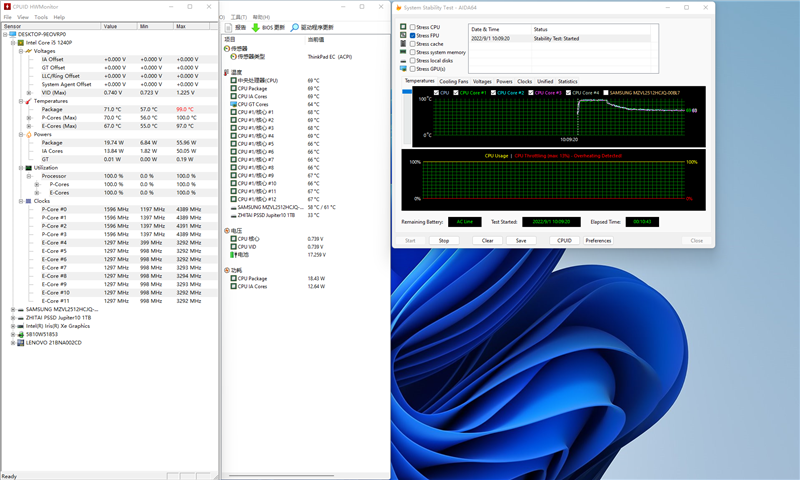Screen dimensions: 800x480
Task: Click the report page icon in AIDA64 toolbar
Action: tap(229, 28)
